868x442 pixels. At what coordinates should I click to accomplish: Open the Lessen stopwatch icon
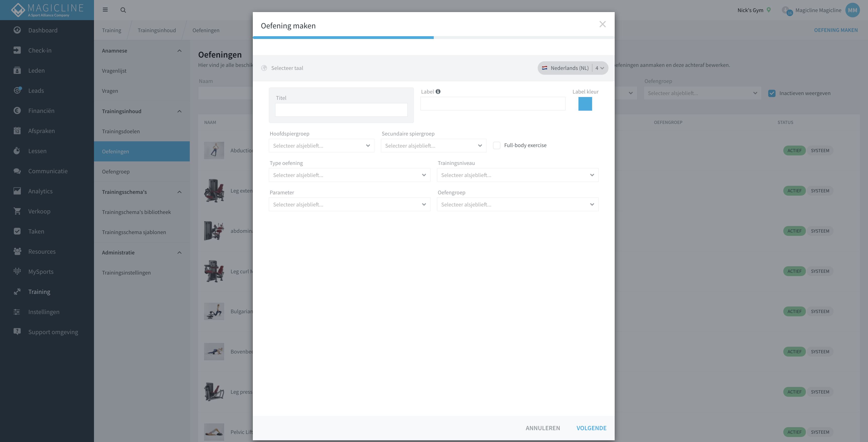tap(17, 151)
